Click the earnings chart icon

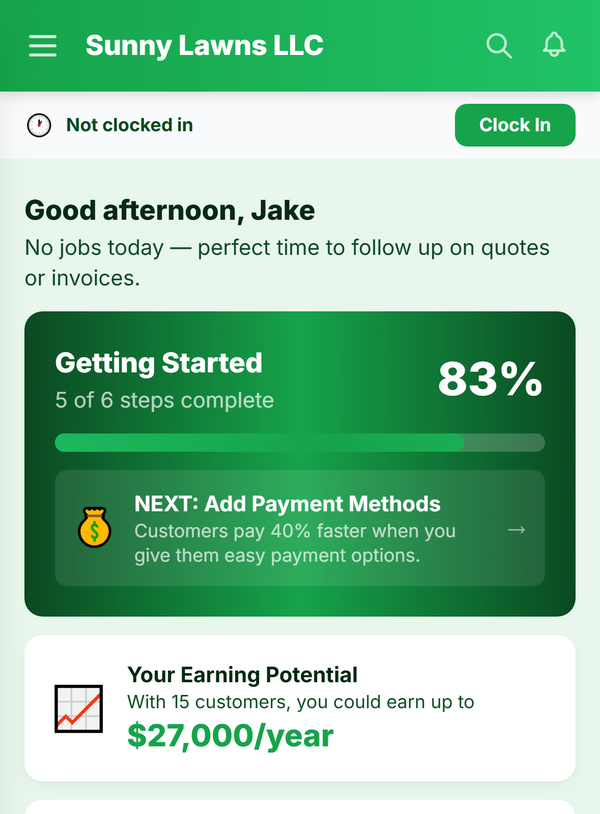tap(78, 708)
